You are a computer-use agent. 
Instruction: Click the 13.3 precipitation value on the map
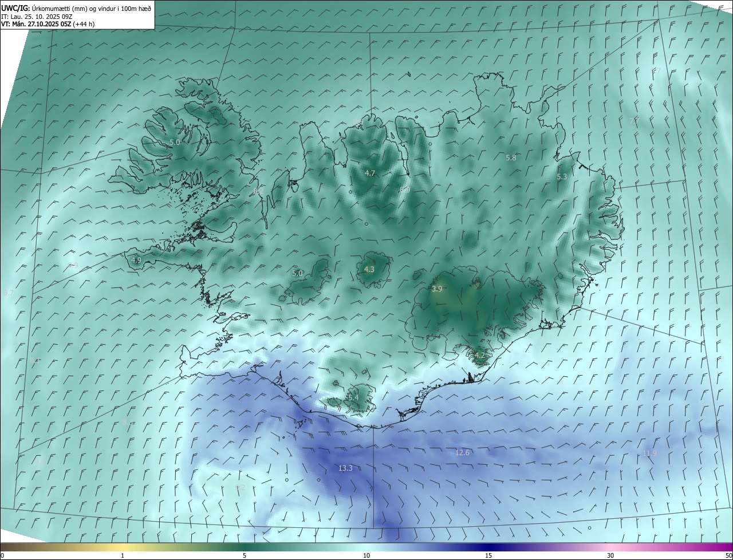point(345,468)
